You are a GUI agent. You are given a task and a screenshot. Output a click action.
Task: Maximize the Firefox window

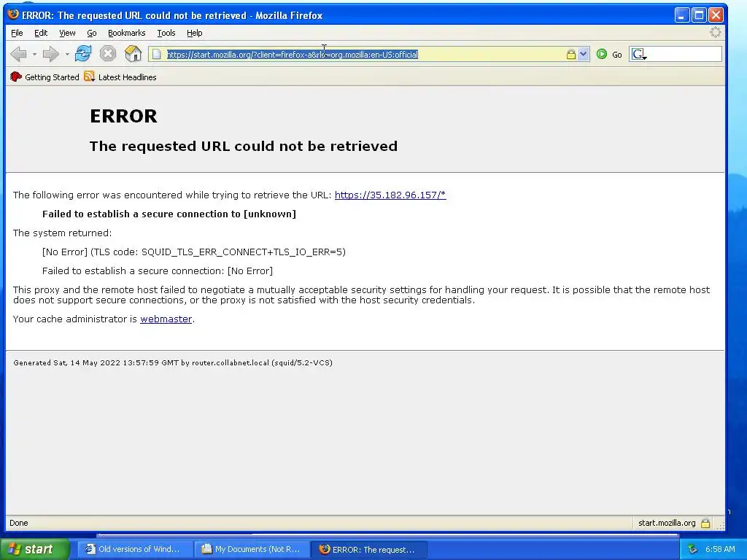coord(699,15)
